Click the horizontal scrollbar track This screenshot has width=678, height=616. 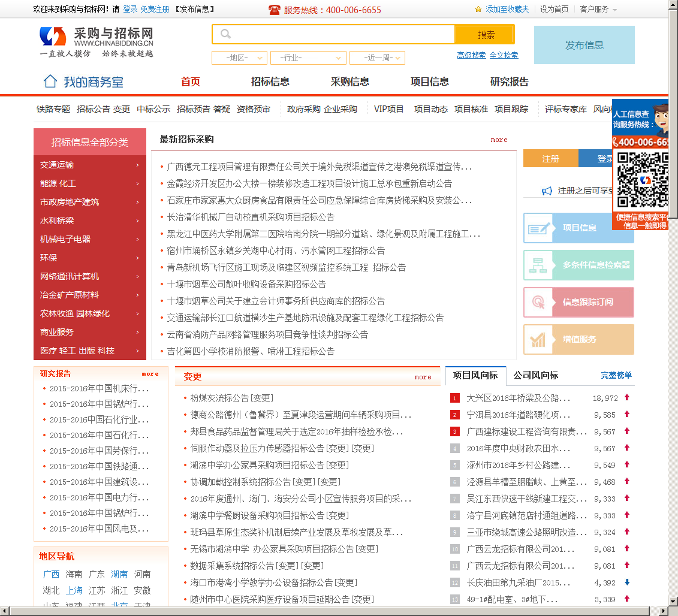pos(329,611)
